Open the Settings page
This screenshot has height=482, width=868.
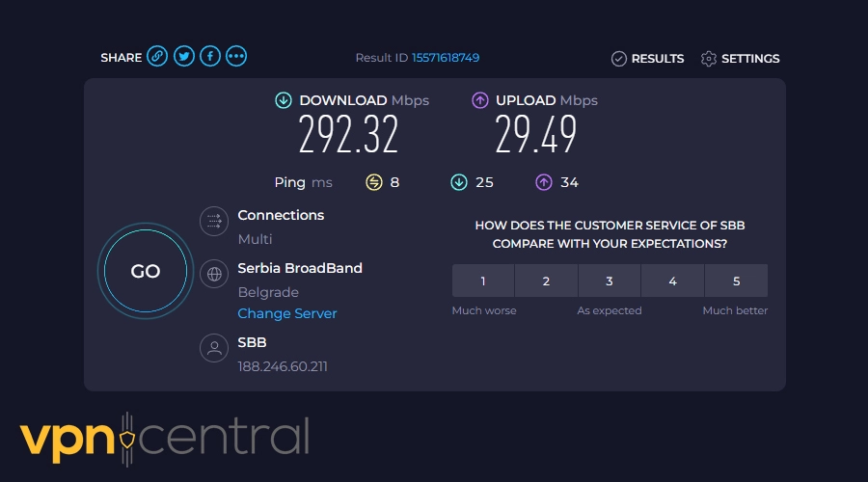point(740,59)
